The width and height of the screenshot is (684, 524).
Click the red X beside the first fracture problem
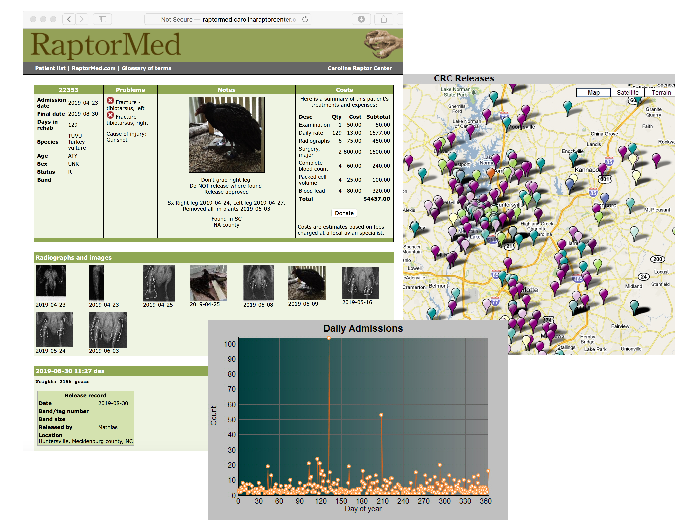(x=110, y=101)
